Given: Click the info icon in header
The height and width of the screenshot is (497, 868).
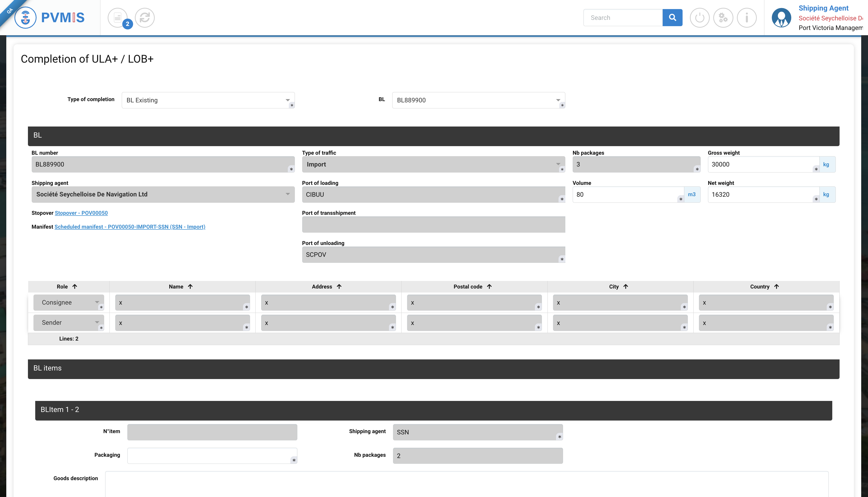Looking at the screenshot, I should [x=746, y=17].
